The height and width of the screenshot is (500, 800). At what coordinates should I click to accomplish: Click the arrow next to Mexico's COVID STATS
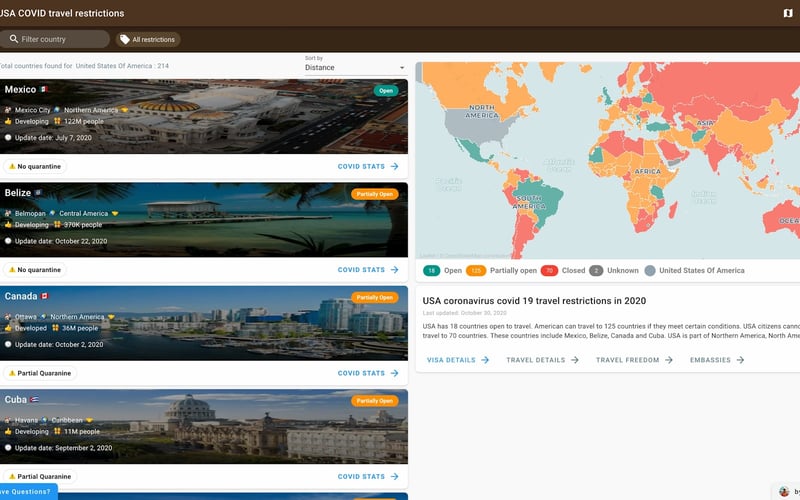(x=394, y=166)
